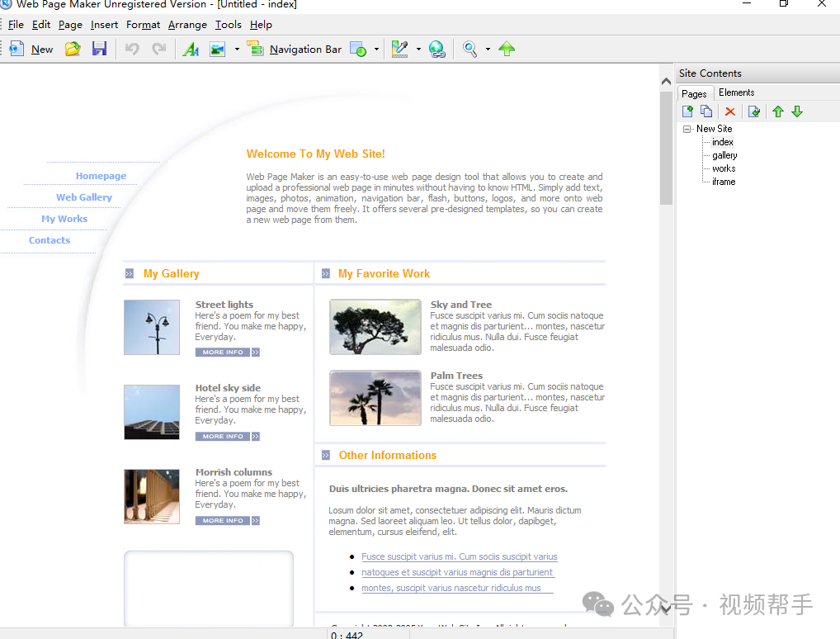
Task: Open a file with the folder icon
Action: [x=73, y=49]
